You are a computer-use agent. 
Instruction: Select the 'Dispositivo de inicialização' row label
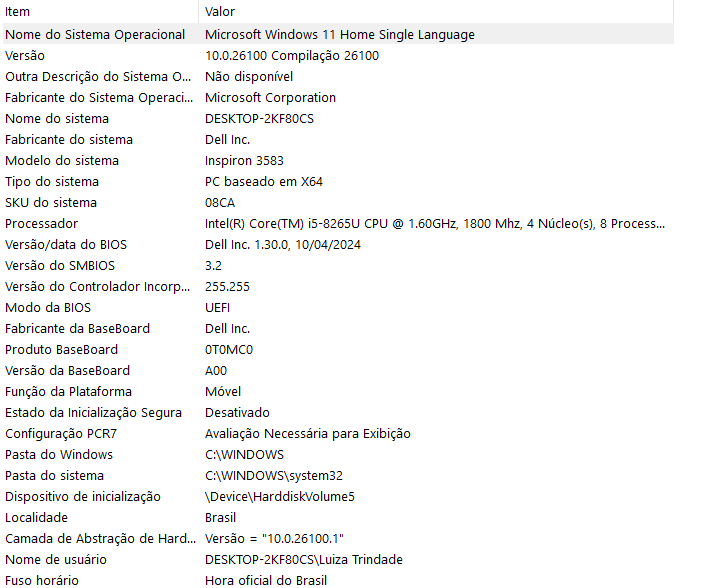pos(83,497)
